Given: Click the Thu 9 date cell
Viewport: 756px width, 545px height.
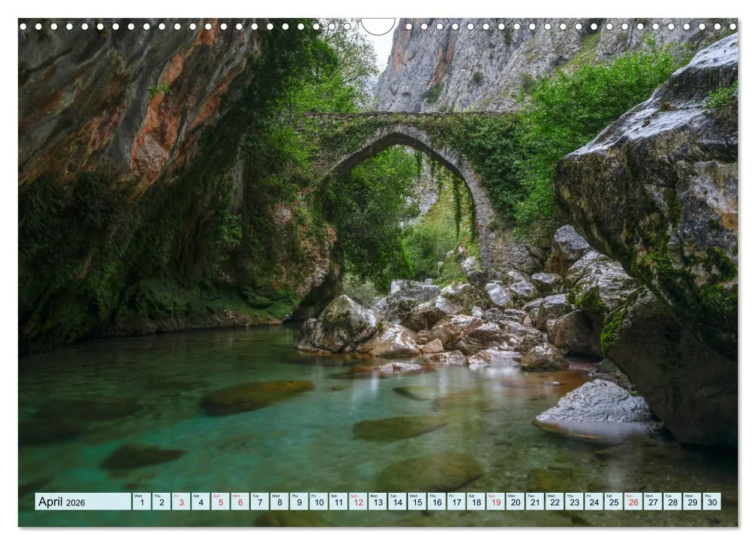Looking at the screenshot, I should click(299, 502).
